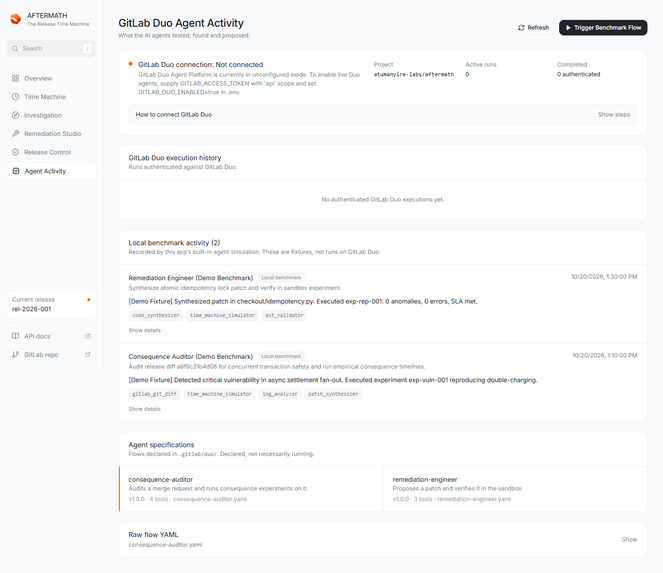Click the log_analyzer tool tag
This screenshot has width=663, height=573.
point(280,394)
